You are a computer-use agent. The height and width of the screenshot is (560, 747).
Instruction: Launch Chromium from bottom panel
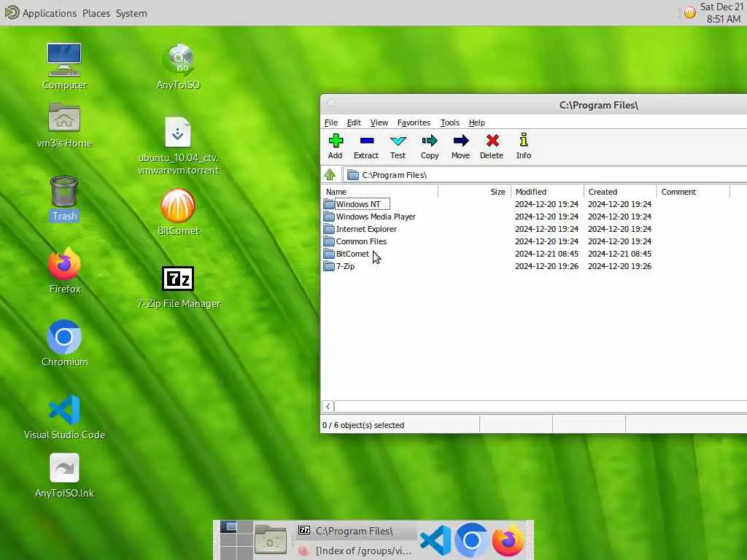click(472, 540)
